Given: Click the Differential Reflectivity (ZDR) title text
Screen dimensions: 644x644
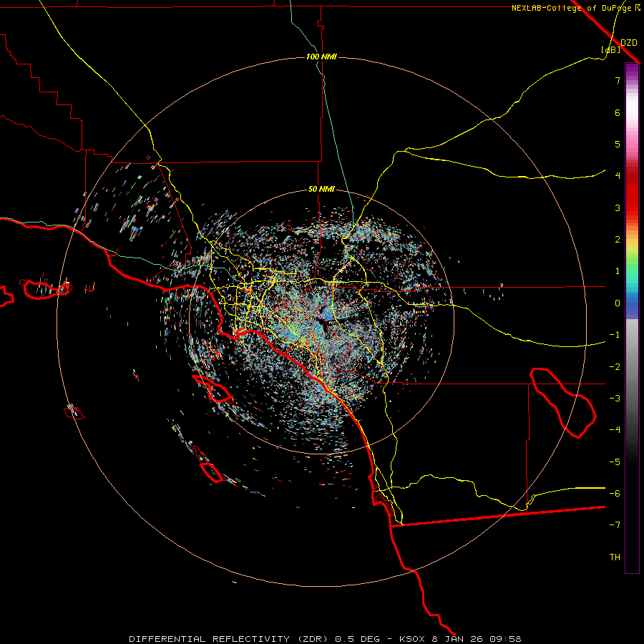Looking at the screenshot, I should (230, 639).
